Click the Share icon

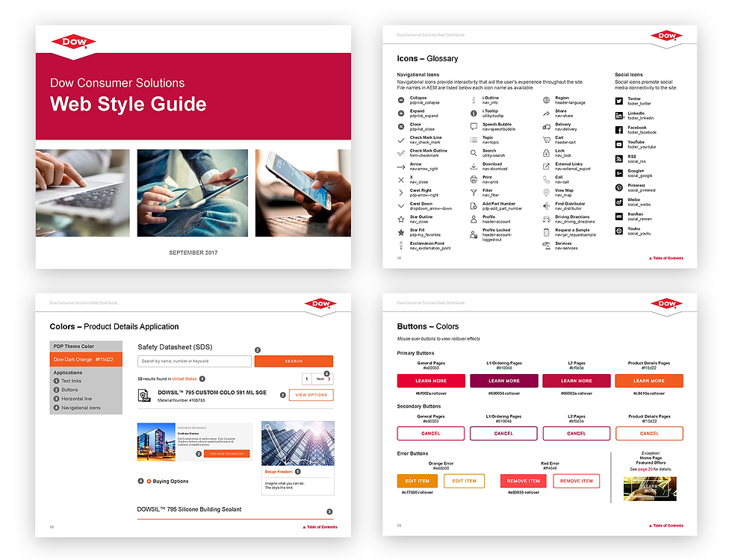546,113
